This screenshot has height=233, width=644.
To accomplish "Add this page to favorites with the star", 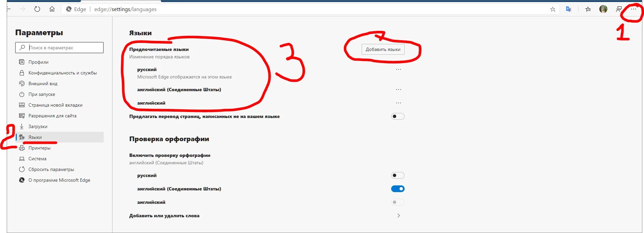I will click(x=553, y=9).
